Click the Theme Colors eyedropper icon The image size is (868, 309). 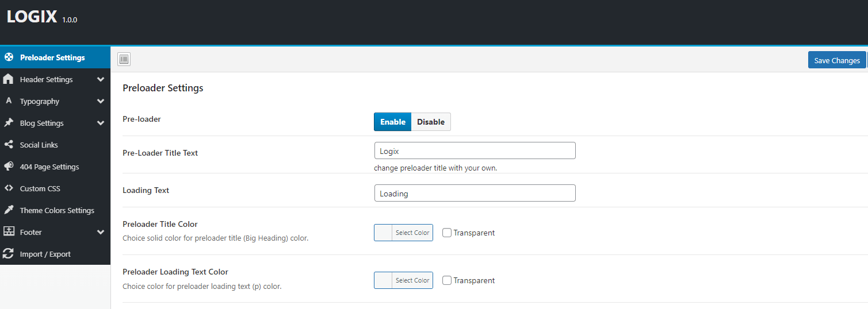click(9, 210)
